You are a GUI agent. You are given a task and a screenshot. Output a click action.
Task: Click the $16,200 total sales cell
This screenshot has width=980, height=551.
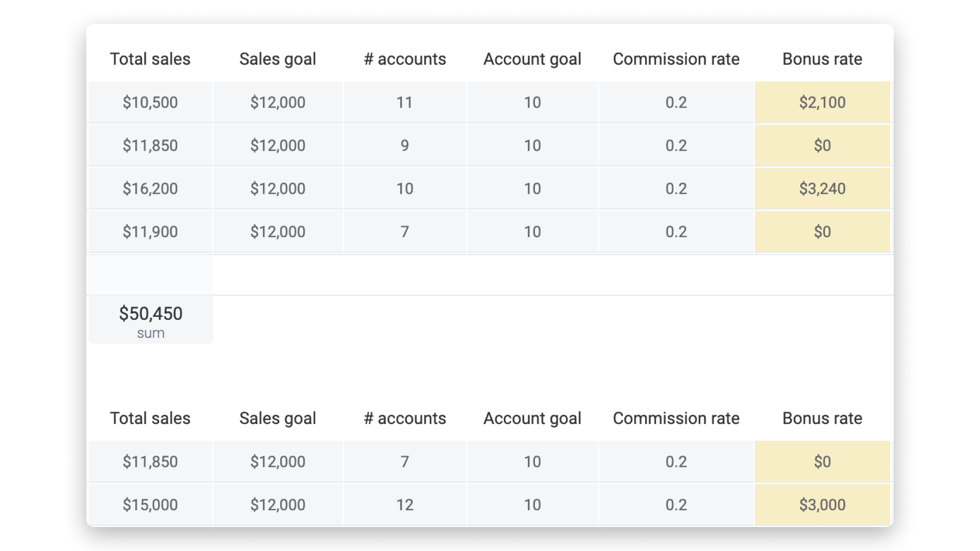coord(150,188)
